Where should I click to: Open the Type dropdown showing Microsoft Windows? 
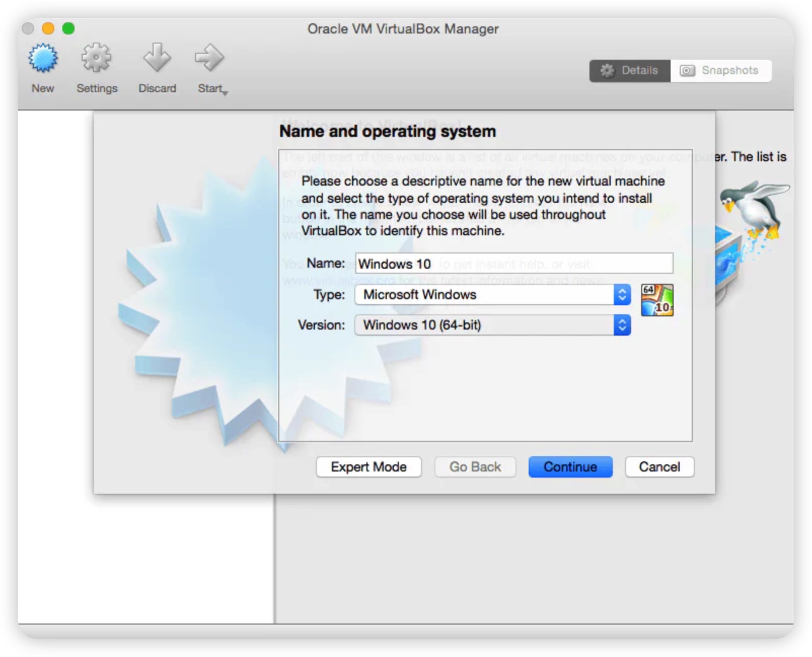(x=493, y=295)
